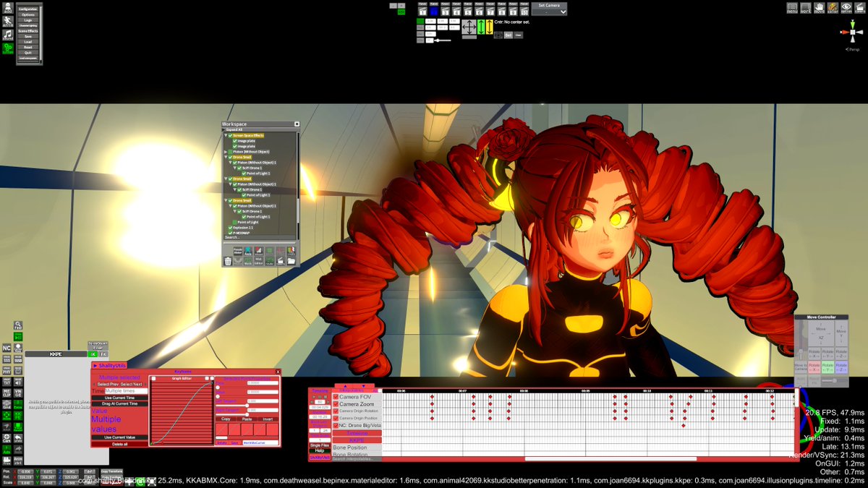
Task: Click the camera icon at top right
Action: [x=861, y=8]
